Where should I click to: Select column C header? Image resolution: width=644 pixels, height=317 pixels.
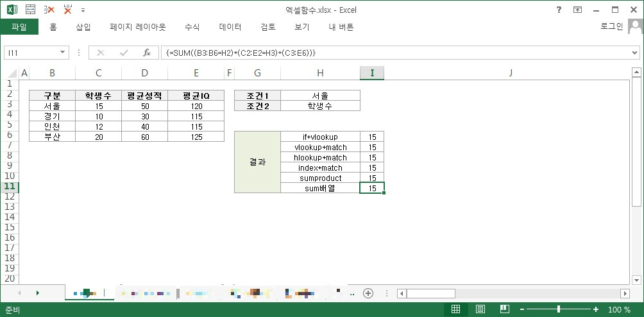pos(99,73)
